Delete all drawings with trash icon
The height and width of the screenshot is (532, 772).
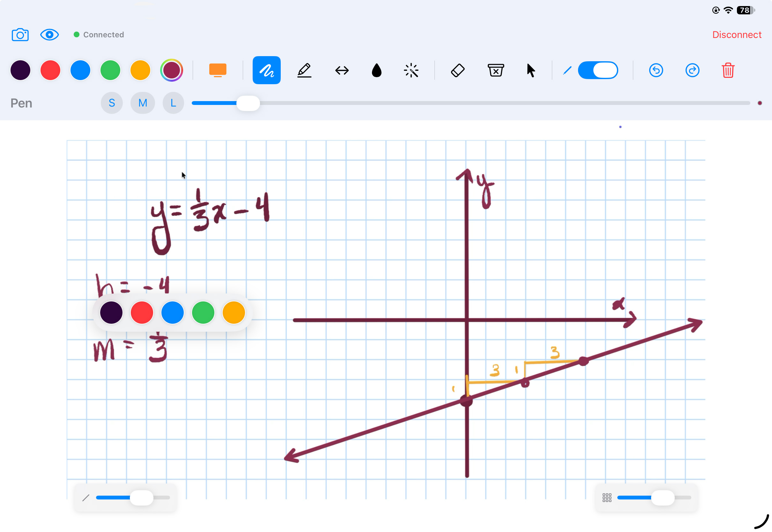tap(728, 70)
